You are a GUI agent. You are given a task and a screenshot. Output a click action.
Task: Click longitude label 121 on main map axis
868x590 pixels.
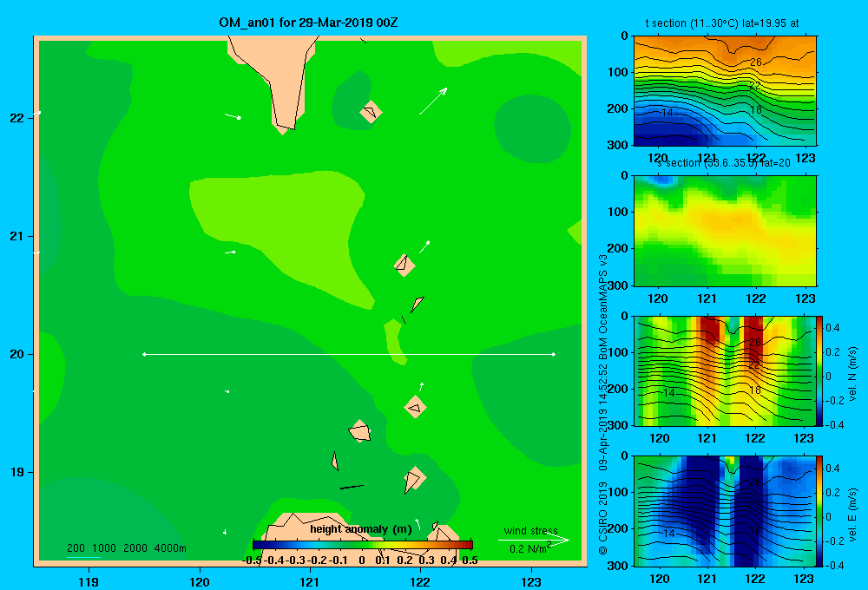(310, 581)
